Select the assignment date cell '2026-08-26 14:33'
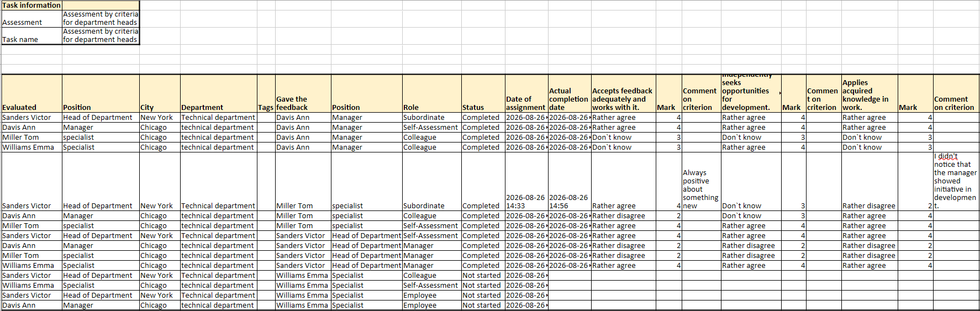Screen dimensions: 980x311 526,182
